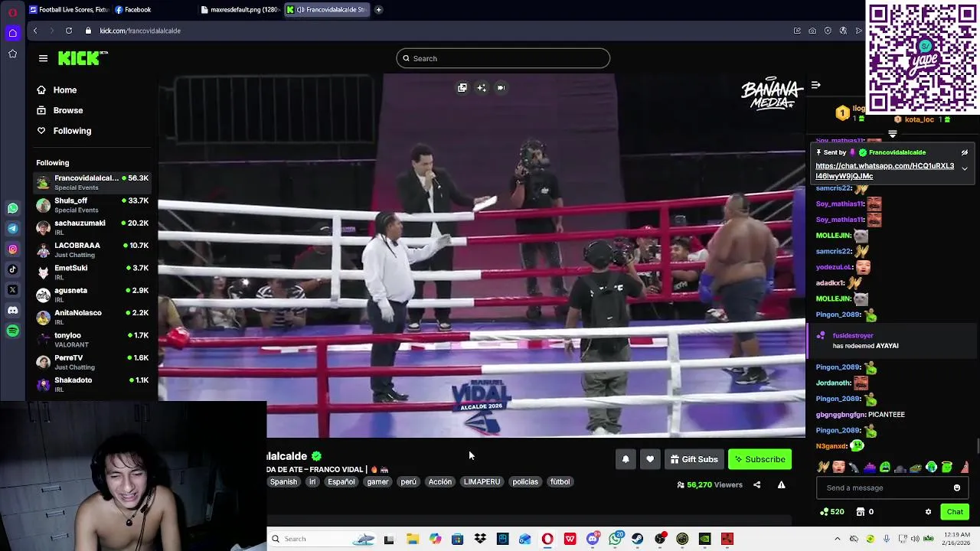Open emoji picker in chat input
The height and width of the screenshot is (551, 980).
click(x=956, y=487)
